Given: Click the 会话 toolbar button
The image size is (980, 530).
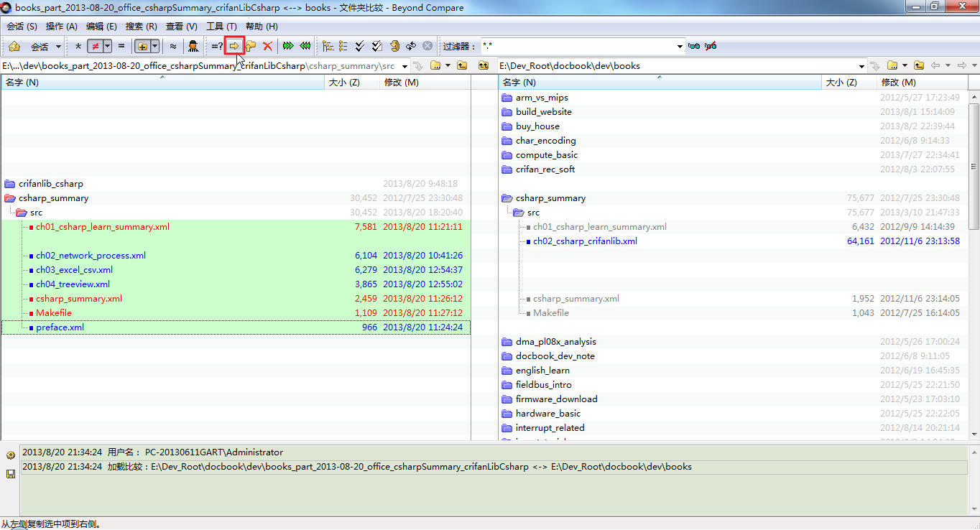Looking at the screenshot, I should [x=40, y=47].
